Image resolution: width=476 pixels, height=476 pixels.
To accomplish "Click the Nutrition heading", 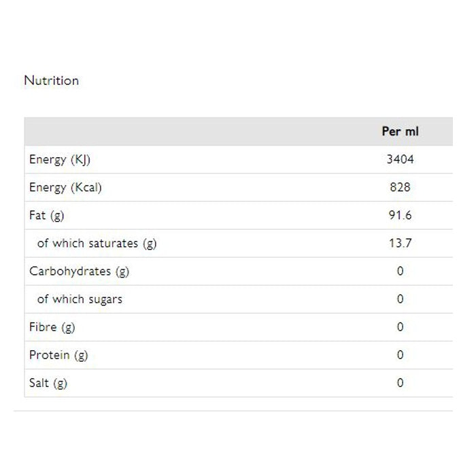I will coord(51,80).
